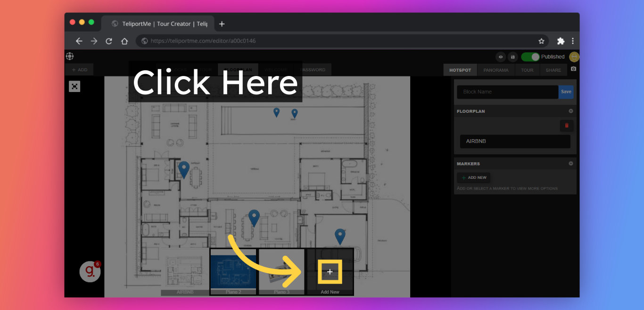This screenshot has width=644, height=310.
Task: Open the SHARE tab
Action: coord(553,70)
